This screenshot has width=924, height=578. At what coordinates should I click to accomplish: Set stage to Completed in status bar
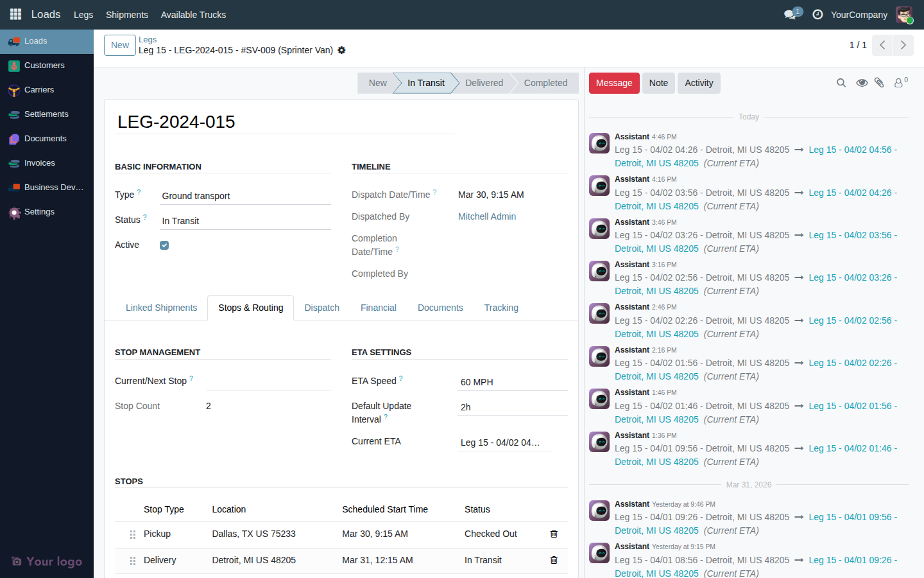click(545, 83)
